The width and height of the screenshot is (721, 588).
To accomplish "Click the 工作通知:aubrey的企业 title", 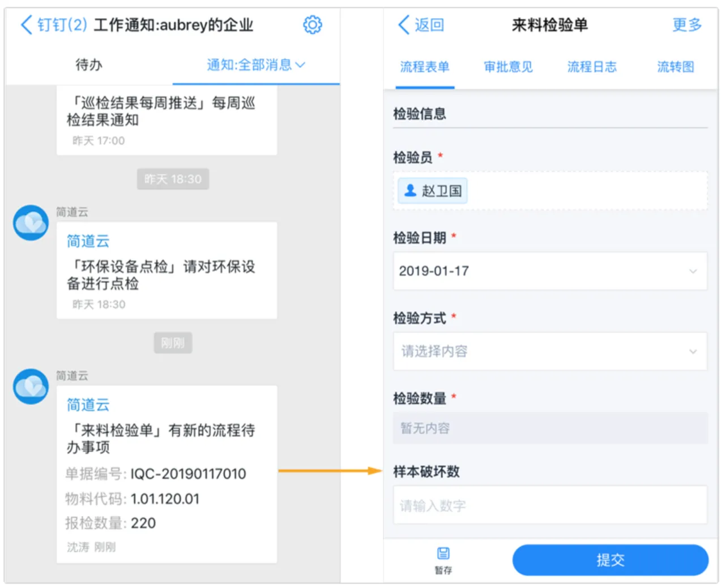I will tap(173, 25).
